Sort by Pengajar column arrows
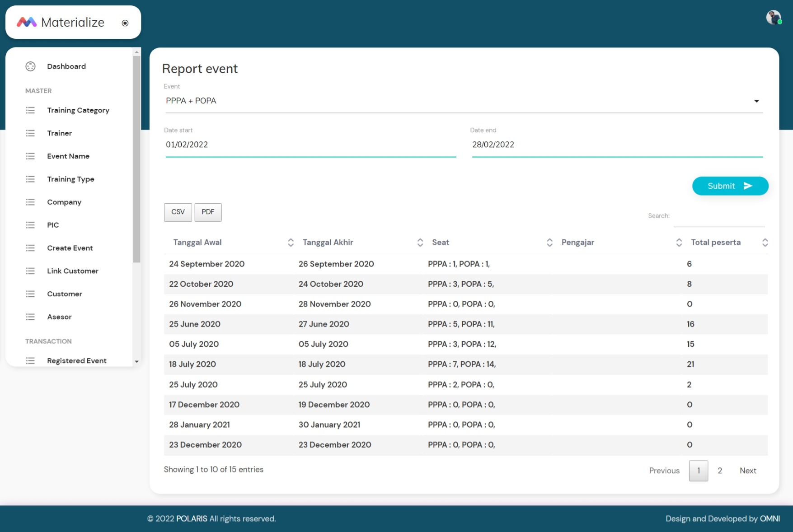Screen dimensions: 793x532 click(679, 243)
